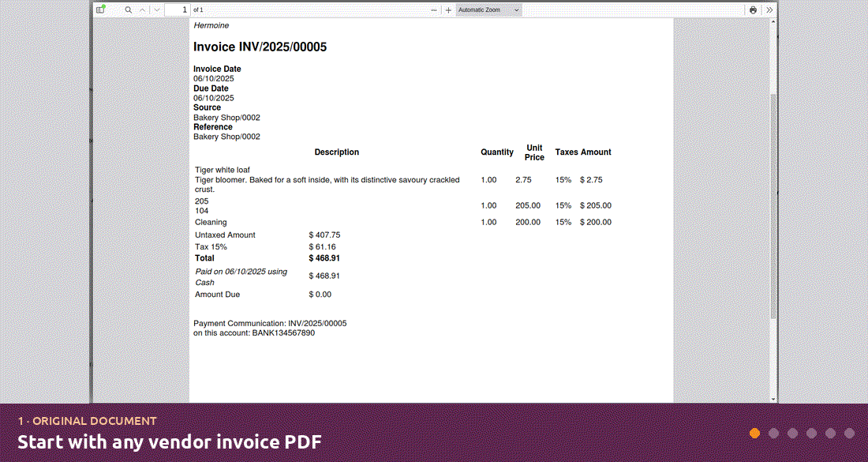Click the PDF viewer vertical scrollbar
868x462 pixels.
click(773, 206)
